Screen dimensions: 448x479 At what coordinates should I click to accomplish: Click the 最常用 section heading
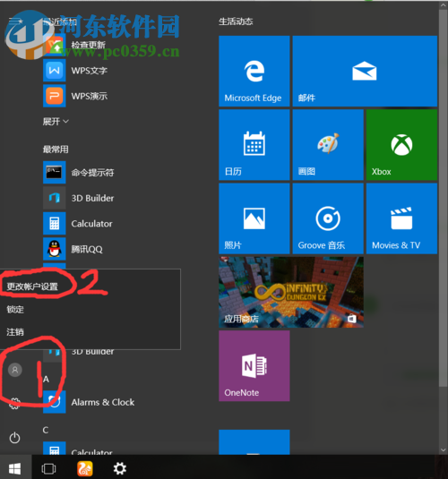click(x=56, y=150)
